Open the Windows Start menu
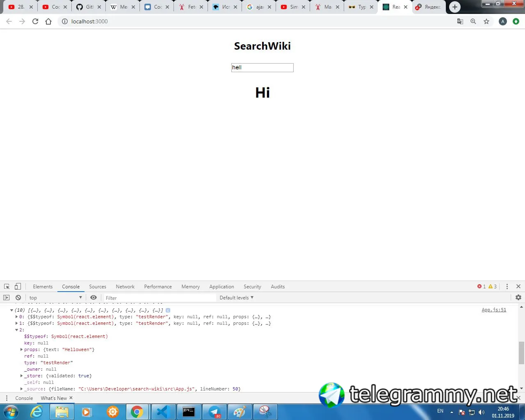This screenshot has width=525, height=420. click(x=11, y=412)
